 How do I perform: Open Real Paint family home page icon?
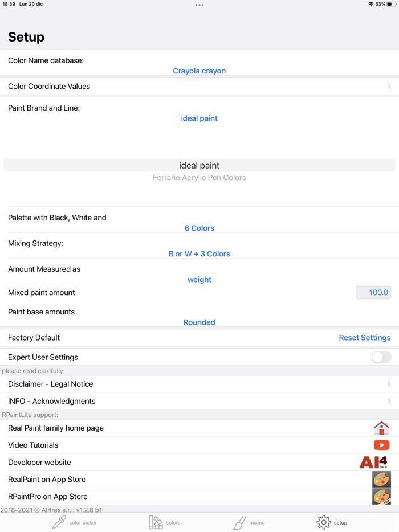click(x=381, y=428)
